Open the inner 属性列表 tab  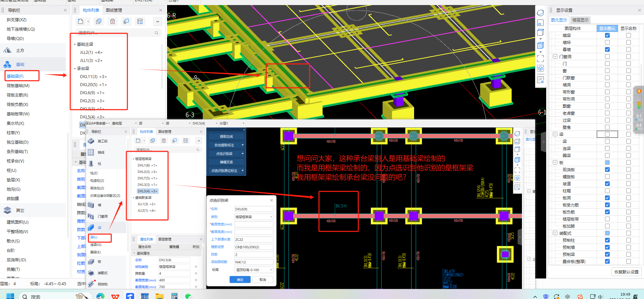[x=146, y=239]
